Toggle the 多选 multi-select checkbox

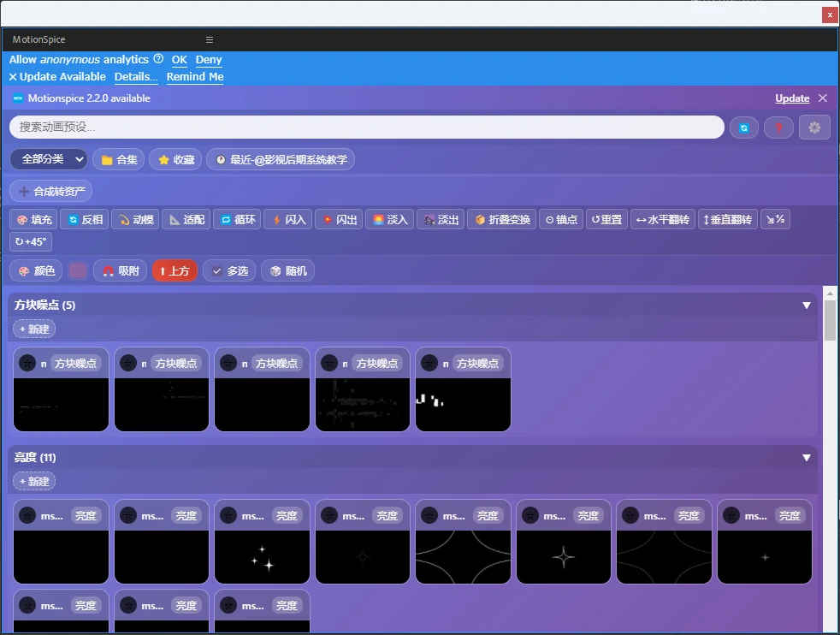tap(229, 271)
